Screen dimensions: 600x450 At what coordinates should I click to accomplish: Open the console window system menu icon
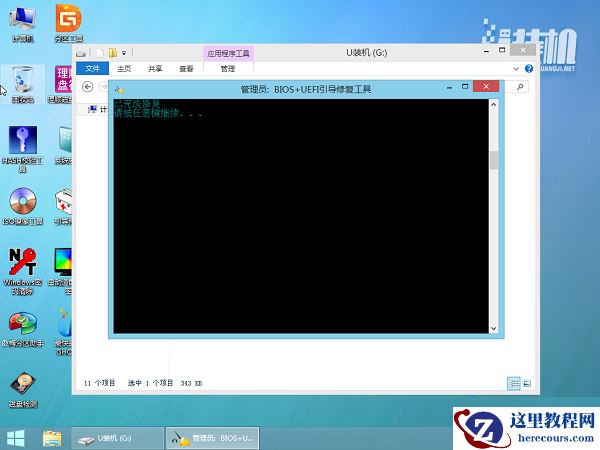[119, 90]
